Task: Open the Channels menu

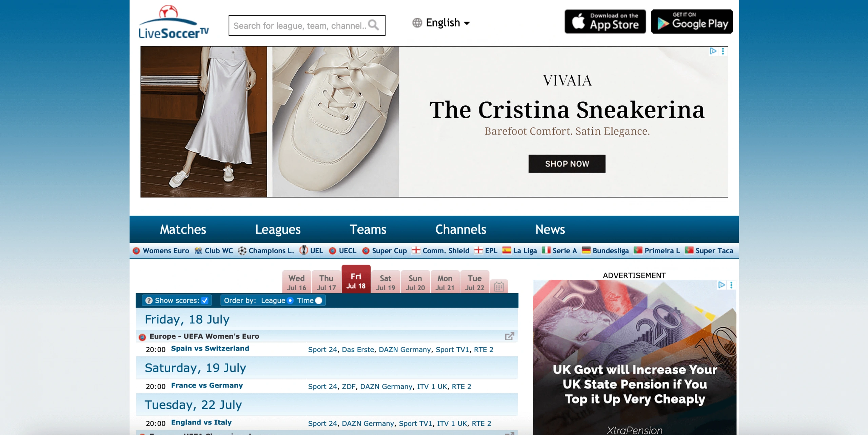Action: 460,229
